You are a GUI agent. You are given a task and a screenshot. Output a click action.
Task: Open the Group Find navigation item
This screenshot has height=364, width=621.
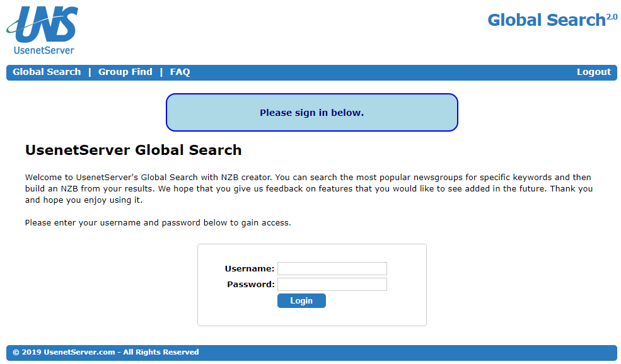(x=125, y=72)
